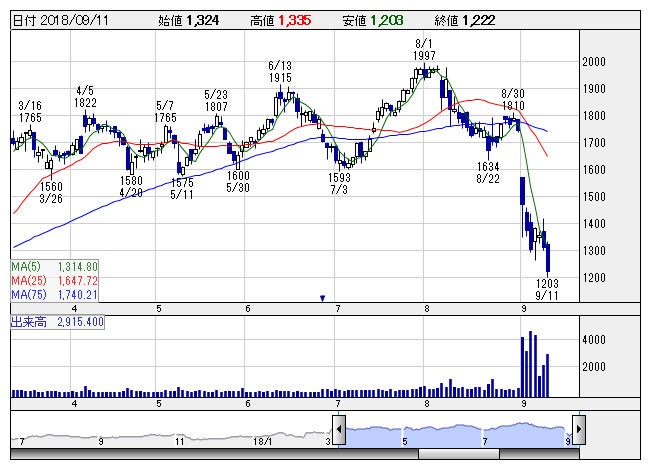The width and height of the screenshot is (652, 469).
Task: Click the 1200 price axis label
Action: pyautogui.click(x=594, y=277)
